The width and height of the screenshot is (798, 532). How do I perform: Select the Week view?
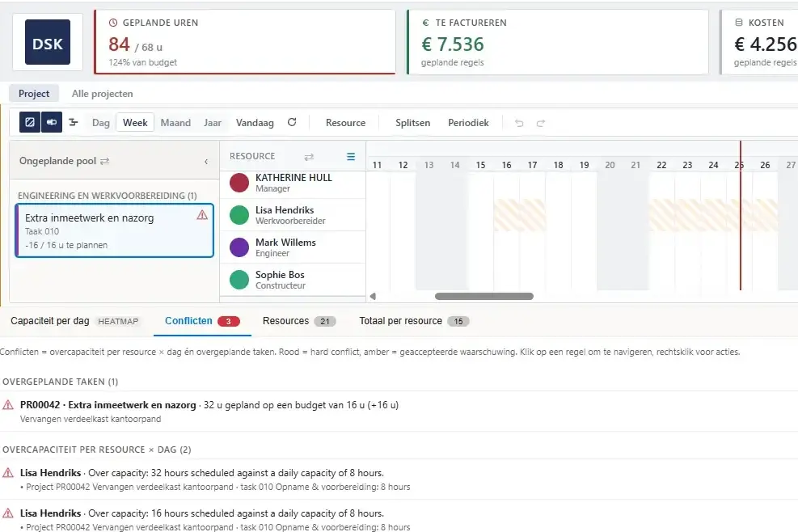pos(135,123)
